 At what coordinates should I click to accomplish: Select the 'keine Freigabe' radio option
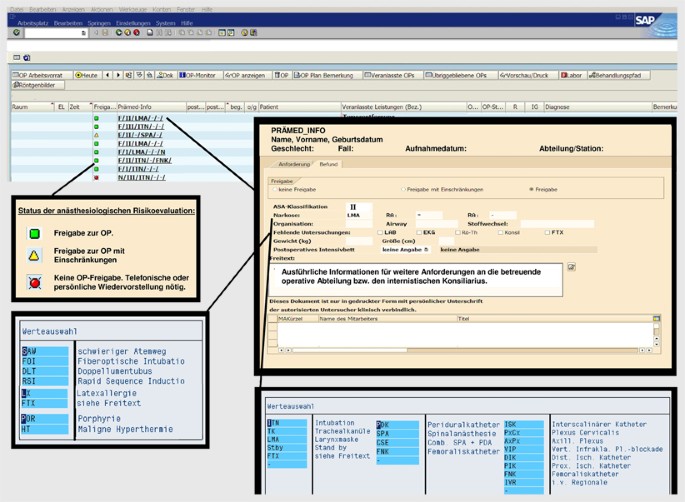click(275, 188)
